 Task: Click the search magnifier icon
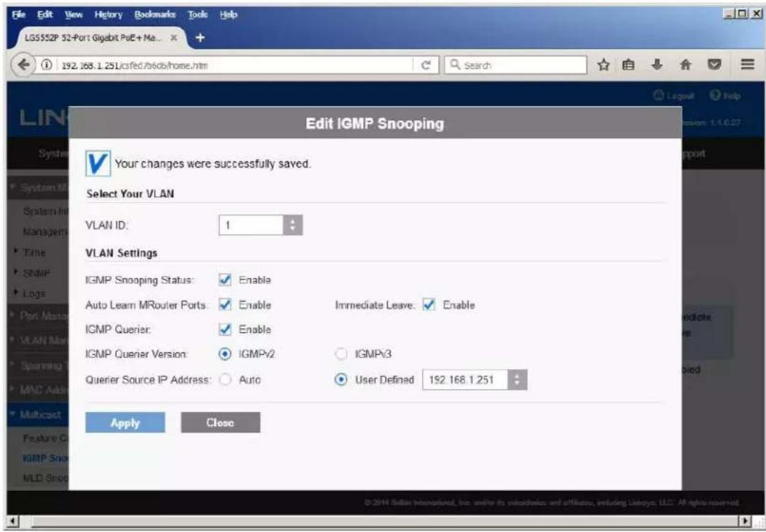click(454, 65)
